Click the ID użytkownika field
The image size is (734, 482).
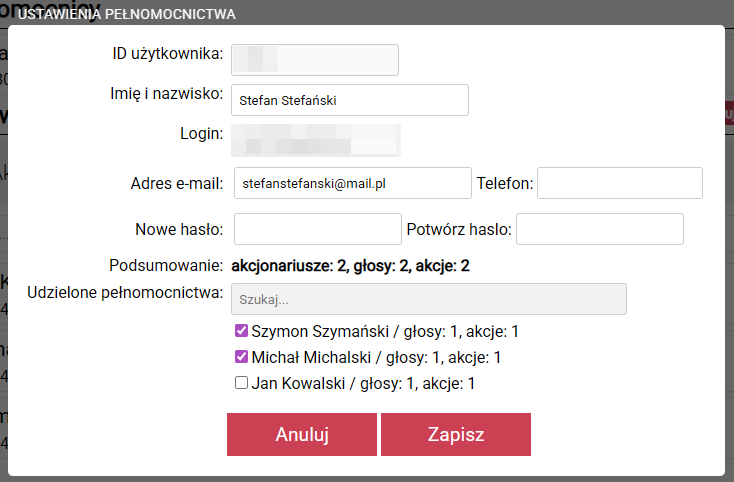coord(314,60)
